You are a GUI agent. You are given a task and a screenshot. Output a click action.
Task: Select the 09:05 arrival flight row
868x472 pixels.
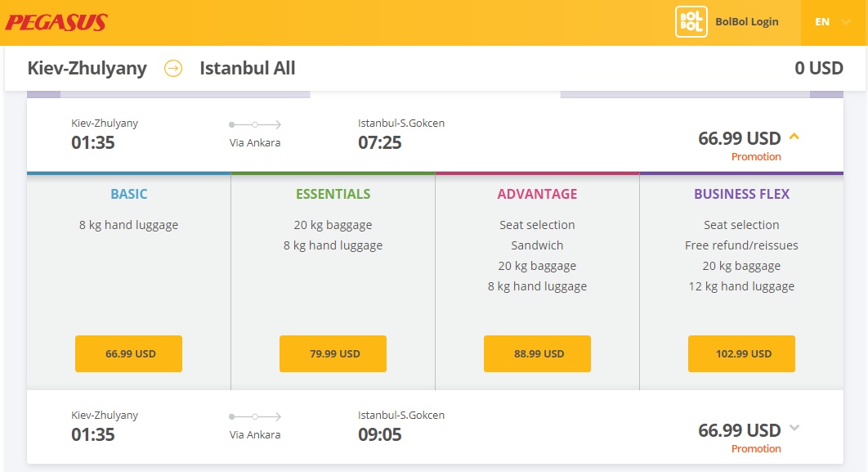coord(435,427)
